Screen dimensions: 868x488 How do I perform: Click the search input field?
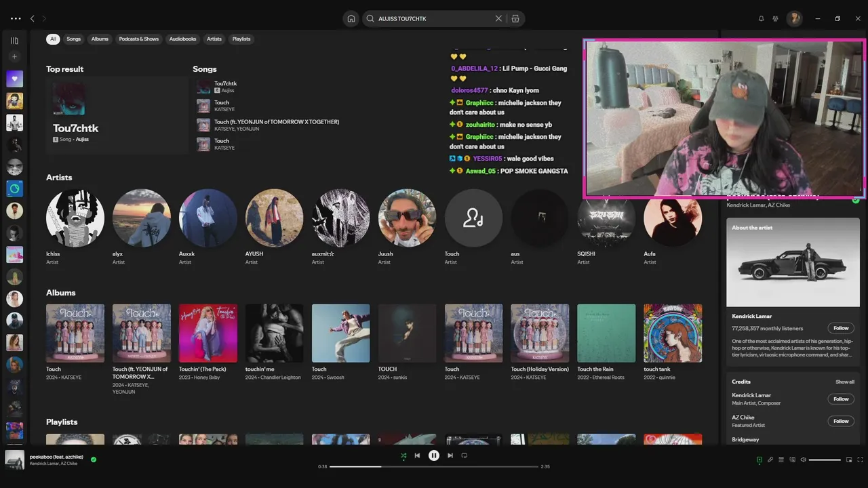tap(434, 18)
